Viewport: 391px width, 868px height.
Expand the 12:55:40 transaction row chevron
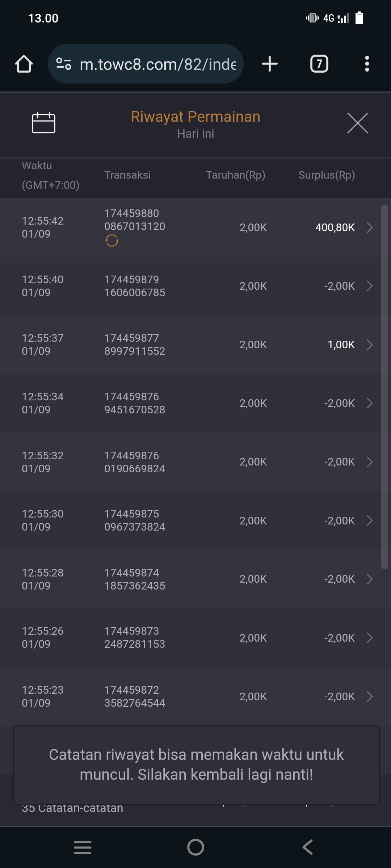coord(369,286)
